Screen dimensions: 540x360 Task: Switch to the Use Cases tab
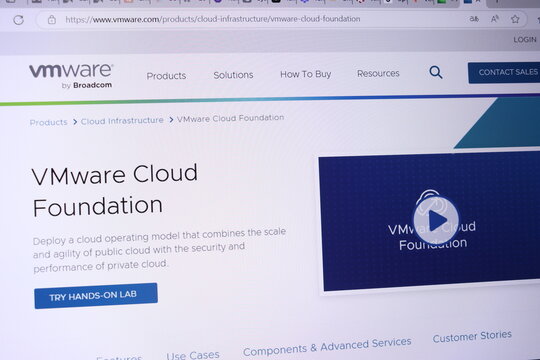(x=193, y=355)
